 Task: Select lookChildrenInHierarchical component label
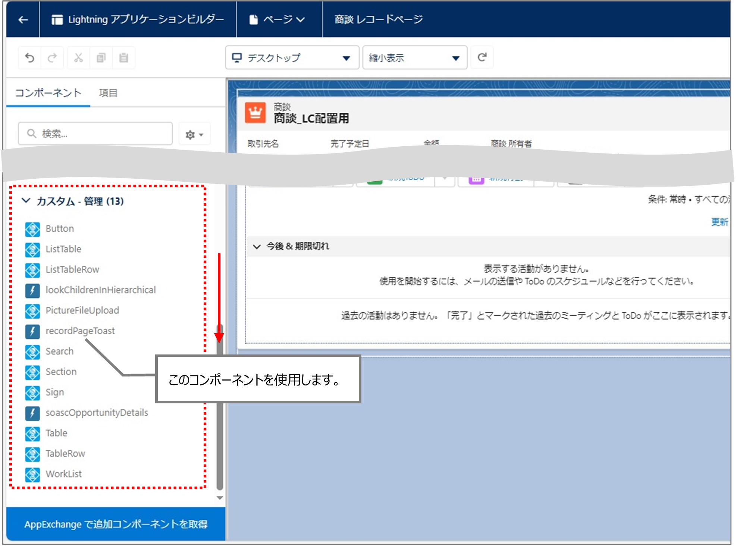click(x=101, y=290)
